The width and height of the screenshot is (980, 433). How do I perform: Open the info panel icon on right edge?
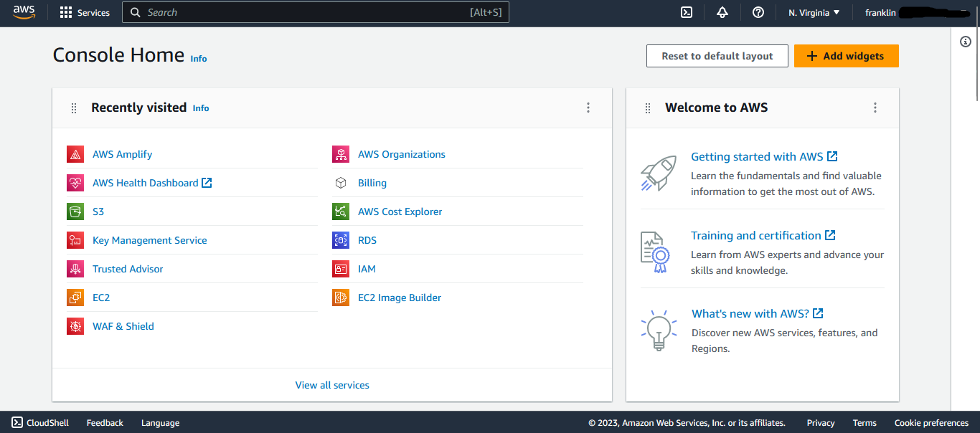pos(966,42)
